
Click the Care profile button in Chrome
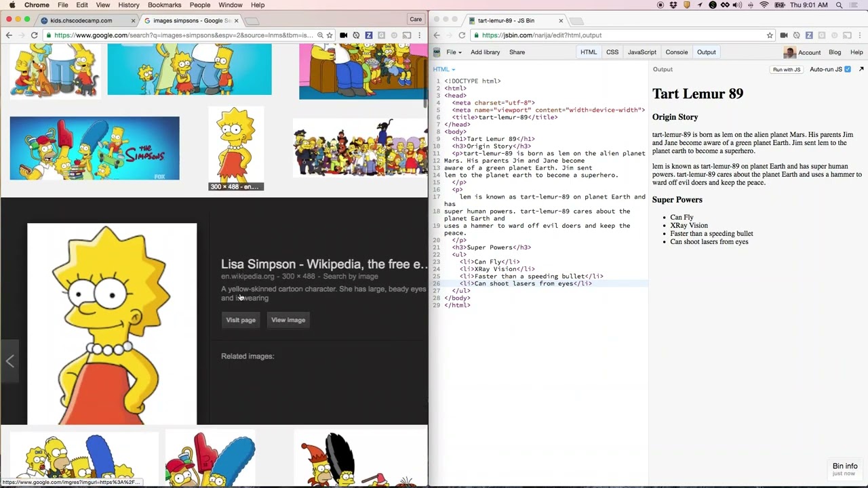coord(416,20)
